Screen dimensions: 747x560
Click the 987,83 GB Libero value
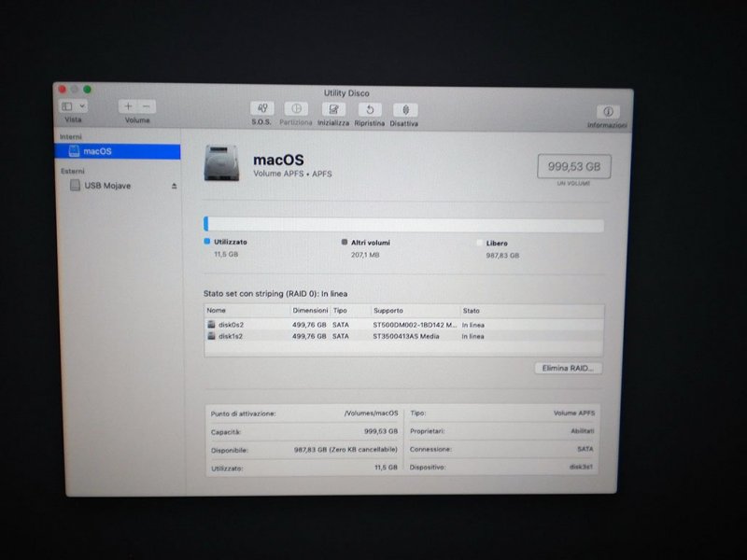tap(502, 256)
